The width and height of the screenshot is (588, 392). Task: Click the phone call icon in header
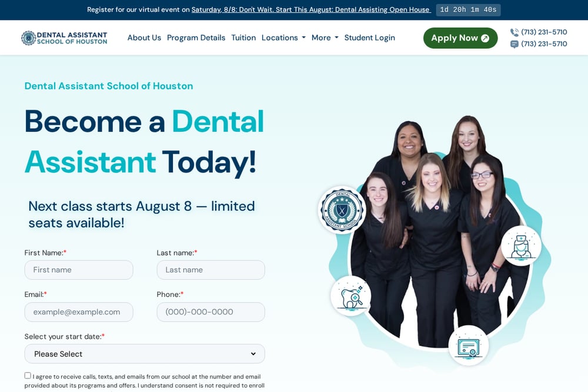(x=514, y=32)
